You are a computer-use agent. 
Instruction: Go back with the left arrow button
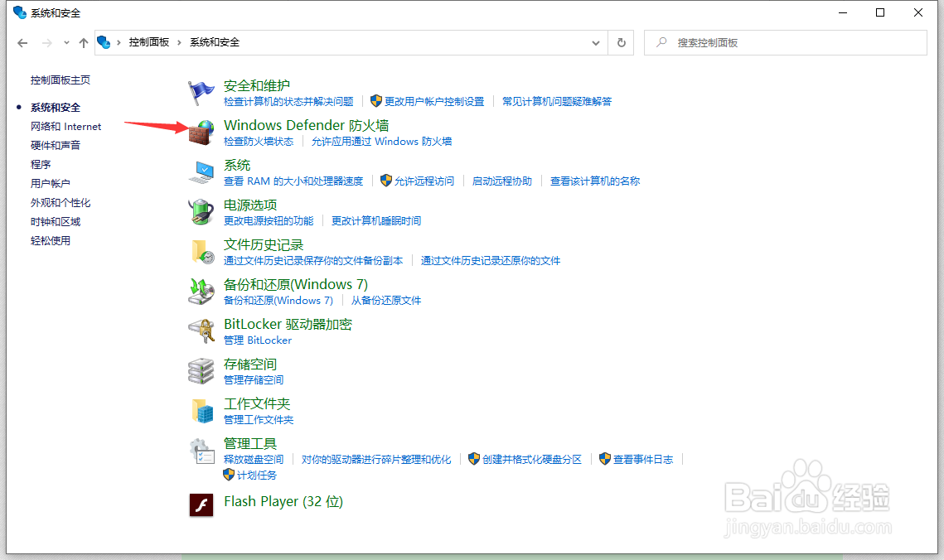(x=22, y=43)
